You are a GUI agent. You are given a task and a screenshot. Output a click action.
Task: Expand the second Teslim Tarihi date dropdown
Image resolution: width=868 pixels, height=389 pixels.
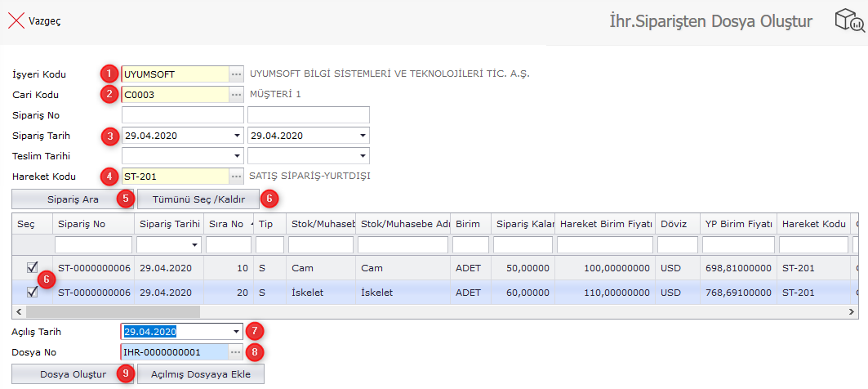363,156
